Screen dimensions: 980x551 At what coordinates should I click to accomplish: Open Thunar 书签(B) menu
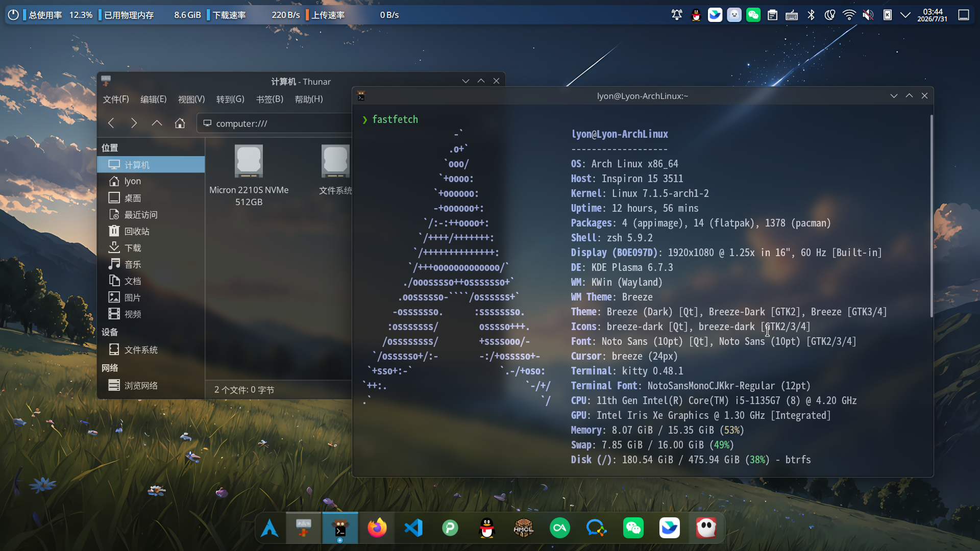269,99
